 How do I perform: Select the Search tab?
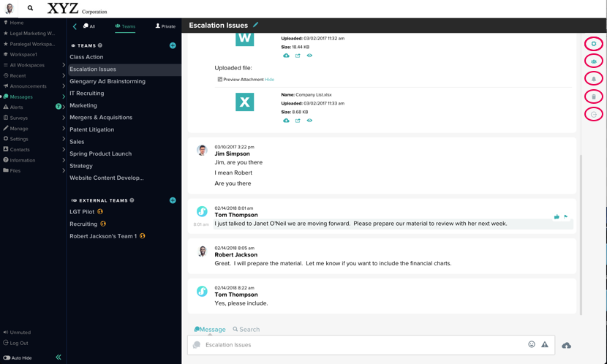click(246, 329)
